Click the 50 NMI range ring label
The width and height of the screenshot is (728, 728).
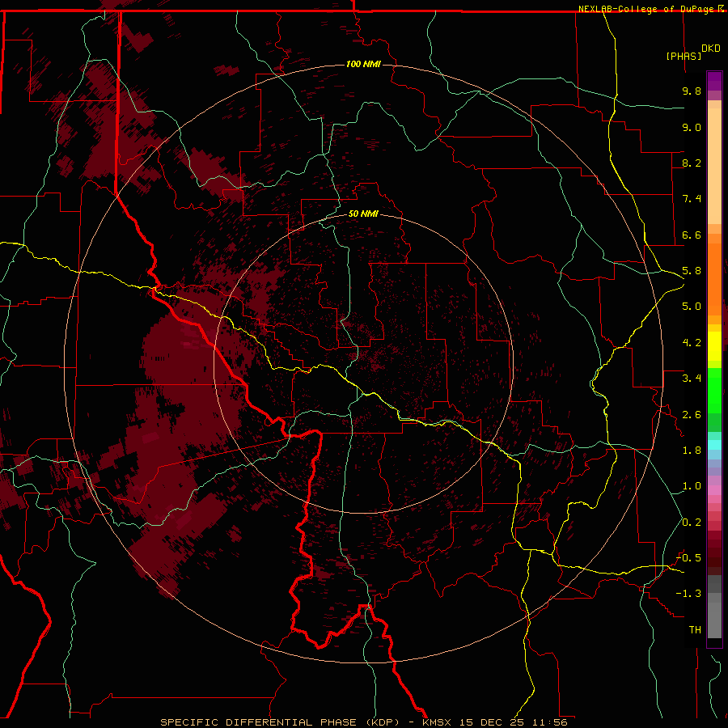(363, 214)
